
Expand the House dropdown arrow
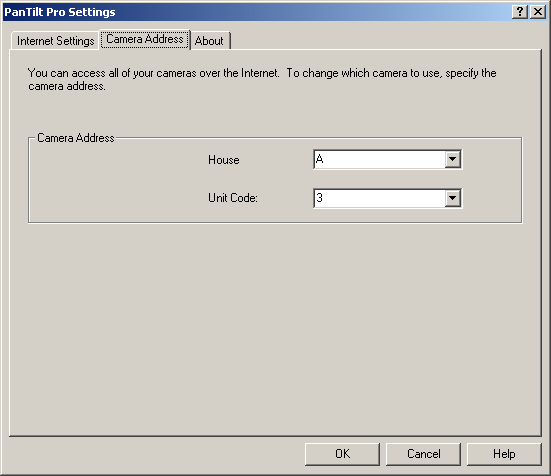point(453,159)
